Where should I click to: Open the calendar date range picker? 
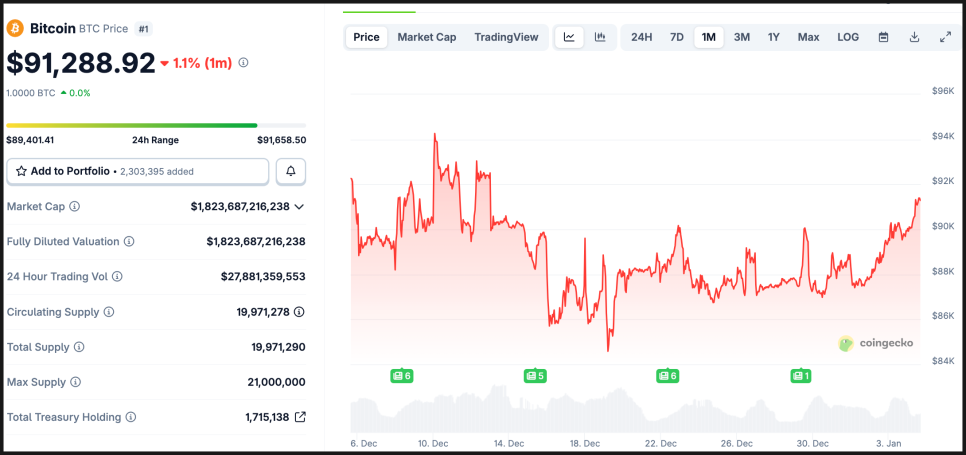884,37
